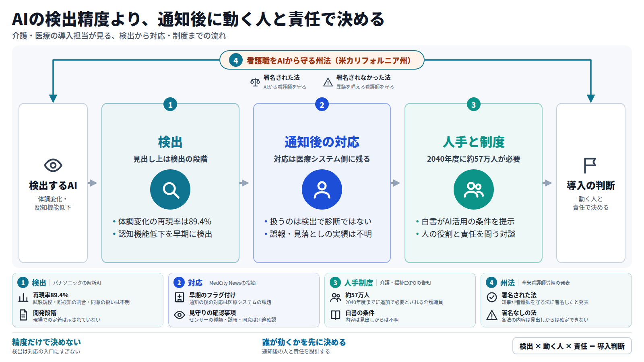
Task: Click the medical plus icon beside 早期のフラグ付け
Action: (180, 298)
